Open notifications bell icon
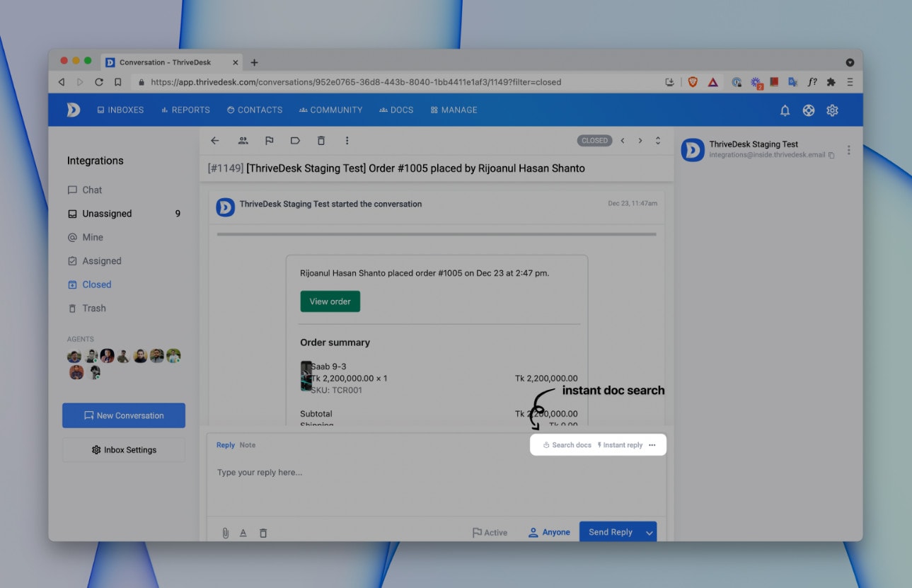Image resolution: width=912 pixels, height=588 pixels. [x=785, y=110]
